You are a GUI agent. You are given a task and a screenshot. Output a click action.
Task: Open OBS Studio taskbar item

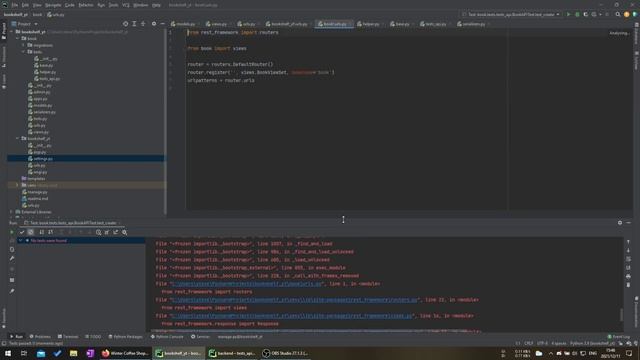286,353
